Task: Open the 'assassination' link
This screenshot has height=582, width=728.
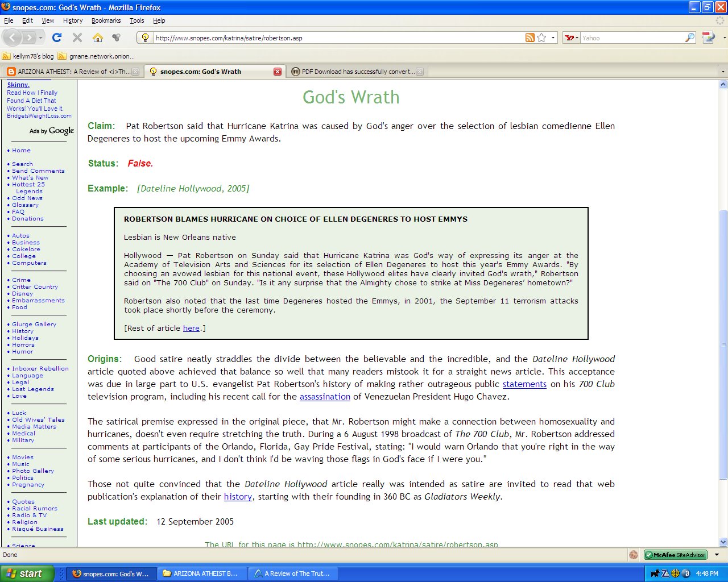Action: [x=325, y=397]
